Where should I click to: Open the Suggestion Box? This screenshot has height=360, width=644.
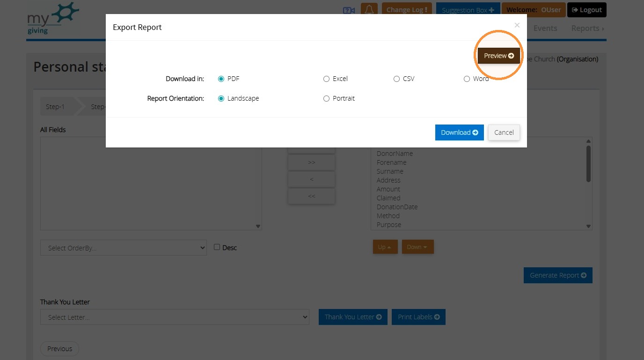coord(468,10)
